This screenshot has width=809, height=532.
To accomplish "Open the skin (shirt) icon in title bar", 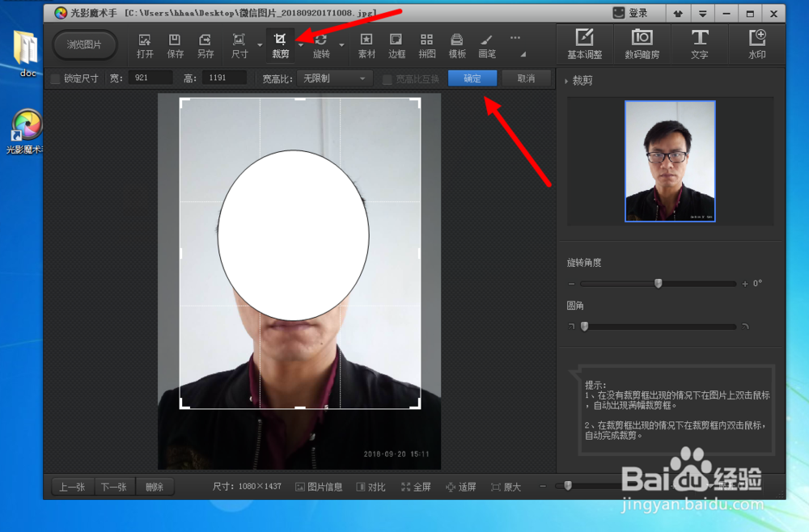I will coord(678,14).
